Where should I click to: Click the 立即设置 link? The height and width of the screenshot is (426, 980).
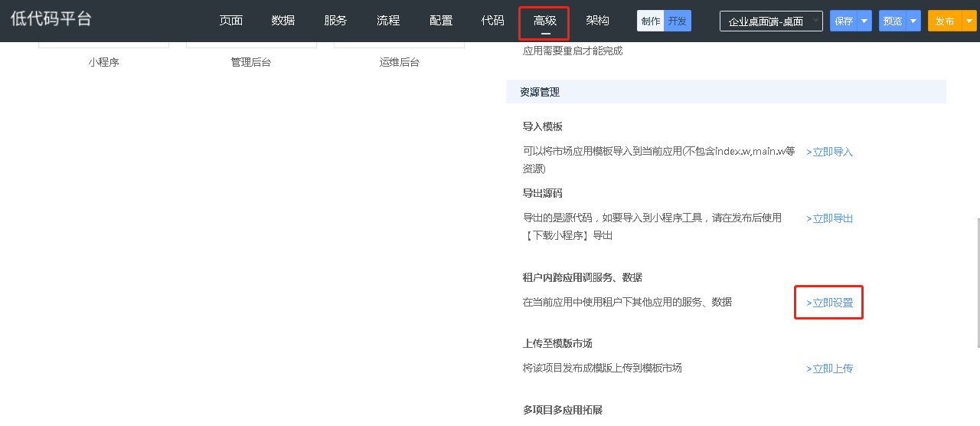(x=830, y=303)
